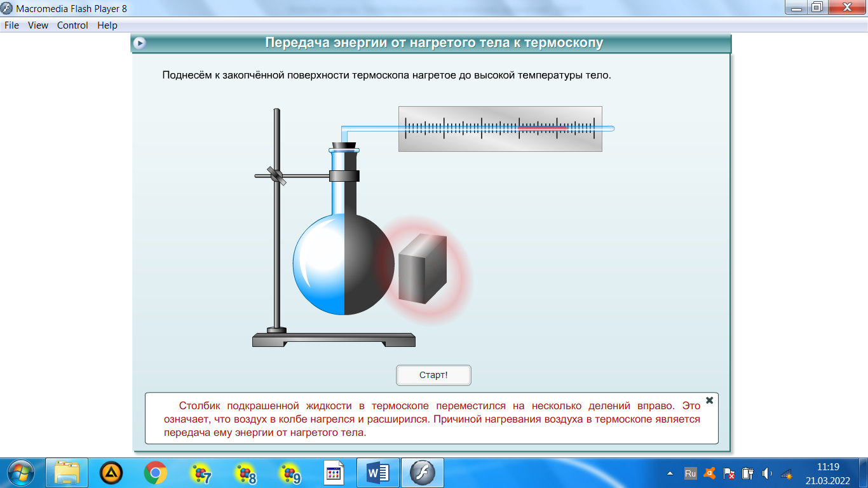Click the red liquid column on the scale
The width and height of the screenshot is (868, 488).
[542, 128]
